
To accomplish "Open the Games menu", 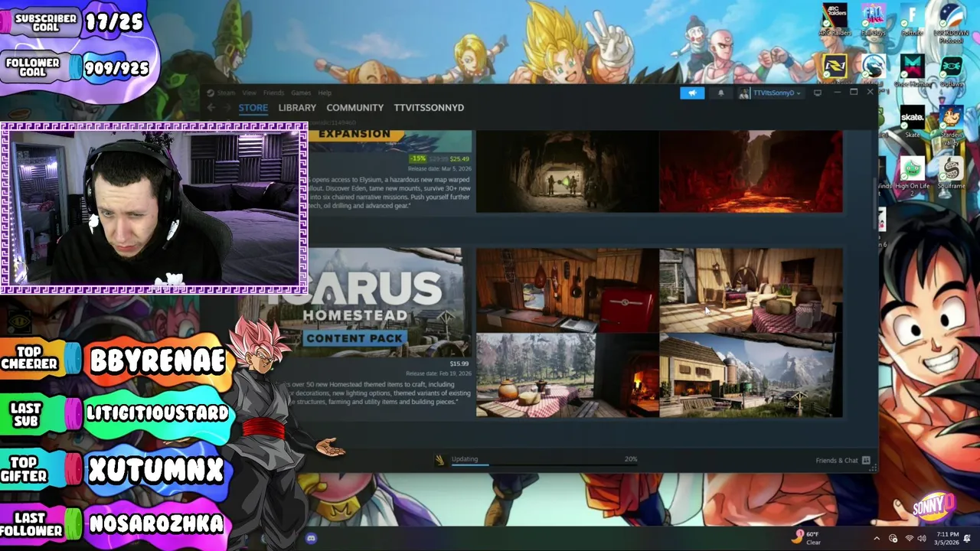I will pyautogui.click(x=301, y=93).
